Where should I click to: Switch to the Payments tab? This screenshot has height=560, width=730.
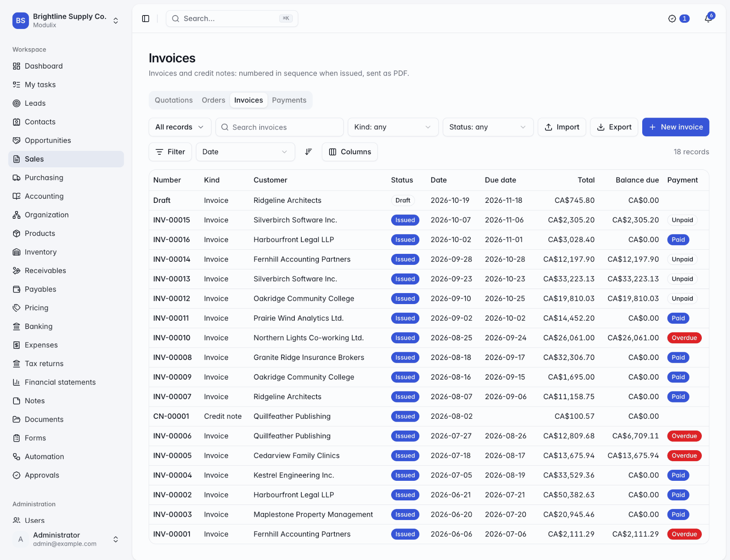coord(289,100)
